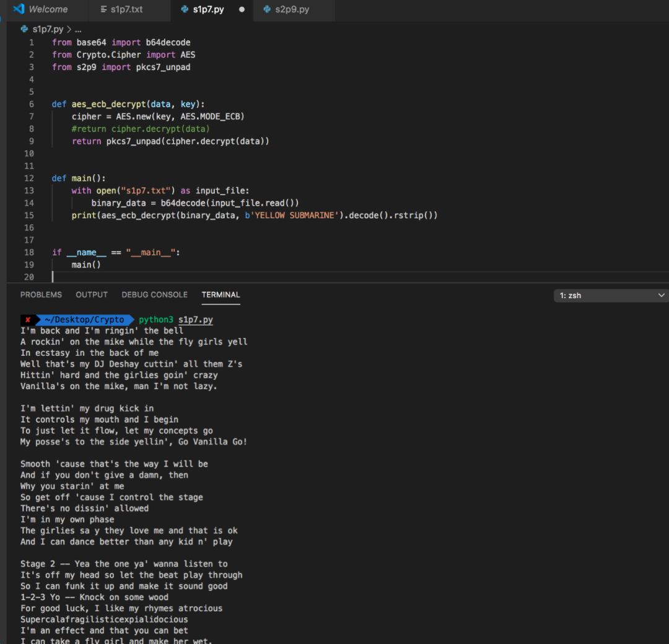Click the ~/Desktop/Crypto path in the prompt
This screenshot has width=669, height=644.
tap(84, 320)
